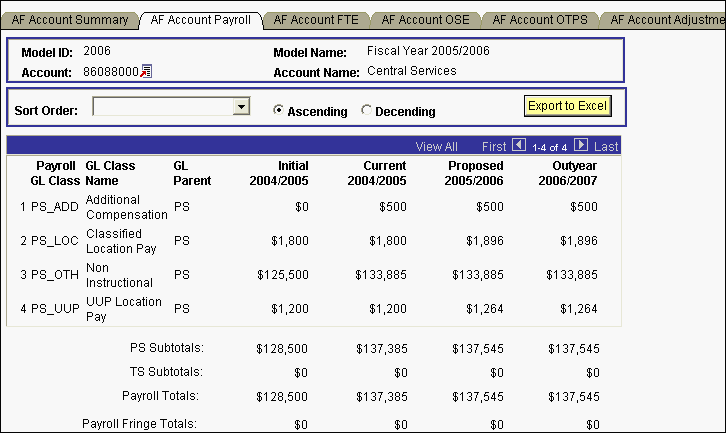Click the previous rows arrow icon
This screenshot has width=726, height=433.
[x=518, y=145]
